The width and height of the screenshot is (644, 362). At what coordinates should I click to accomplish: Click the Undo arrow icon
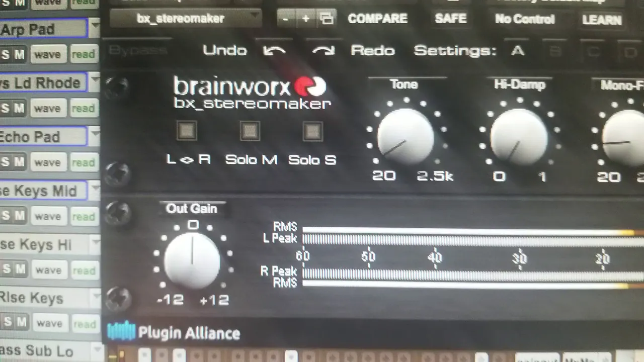pyautogui.click(x=275, y=51)
